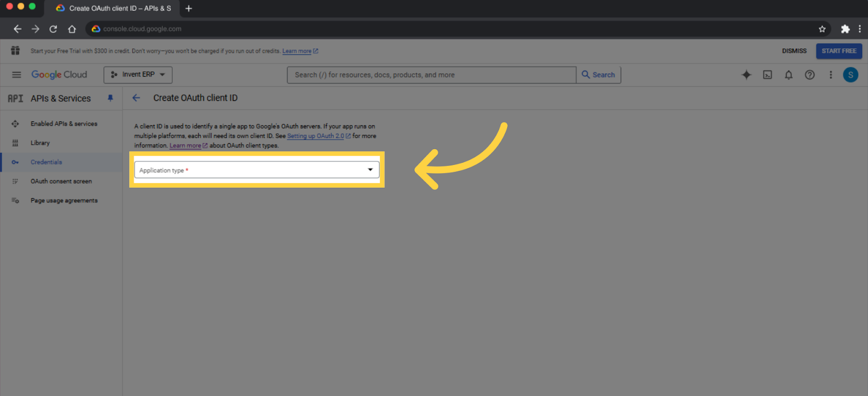The width and height of the screenshot is (868, 396).
Task: Open Page usage agreements
Action: 64,201
